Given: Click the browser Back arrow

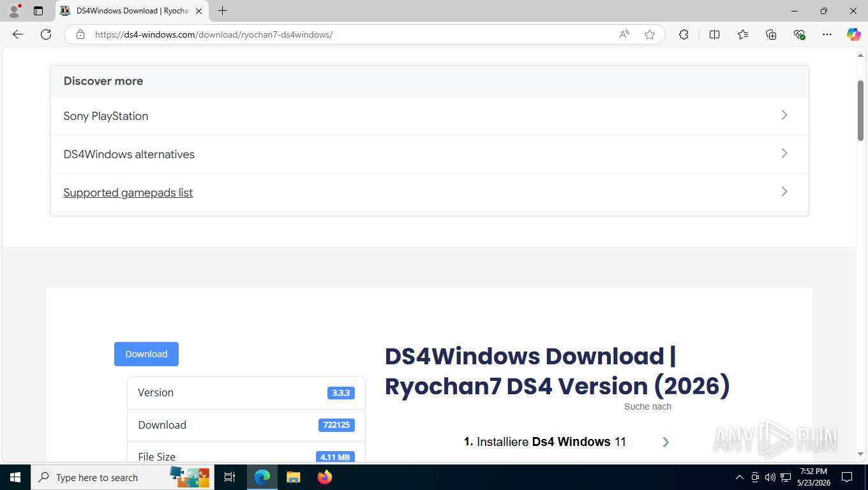Looking at the screenshot, I should 18,34.
